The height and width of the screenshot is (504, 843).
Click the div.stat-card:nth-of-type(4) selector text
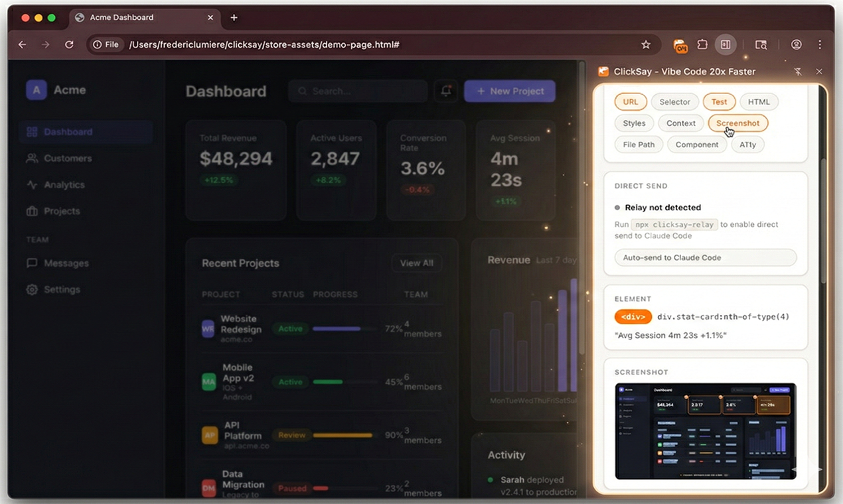pyautogui.click(x=723, y=317)
